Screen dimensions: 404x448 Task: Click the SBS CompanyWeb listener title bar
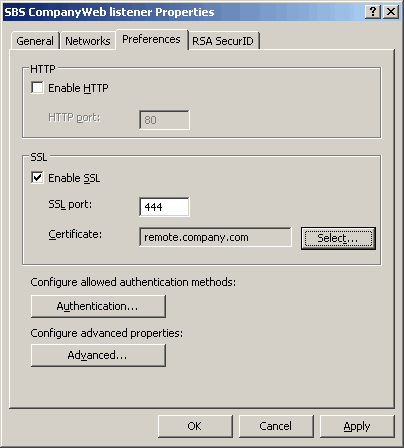(183, 12)
